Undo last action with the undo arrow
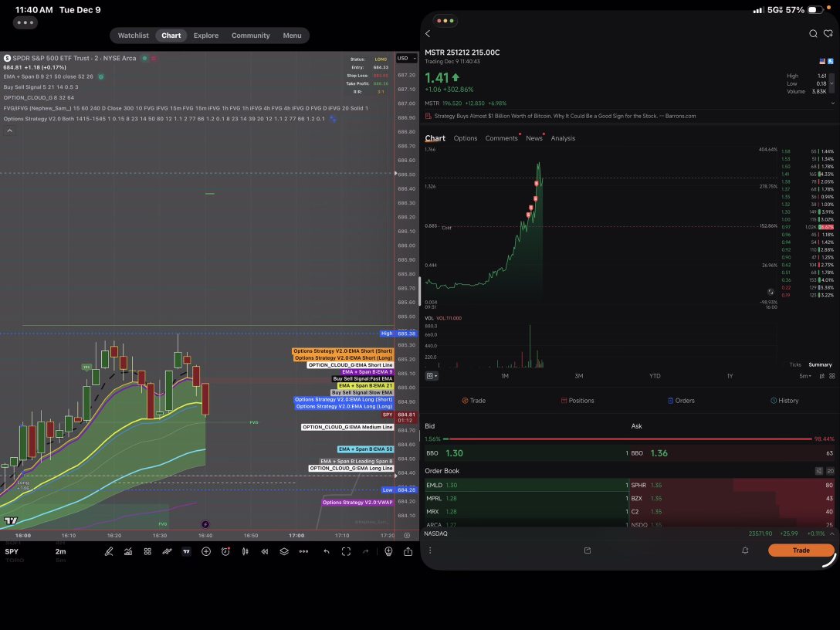 [327, 551]
